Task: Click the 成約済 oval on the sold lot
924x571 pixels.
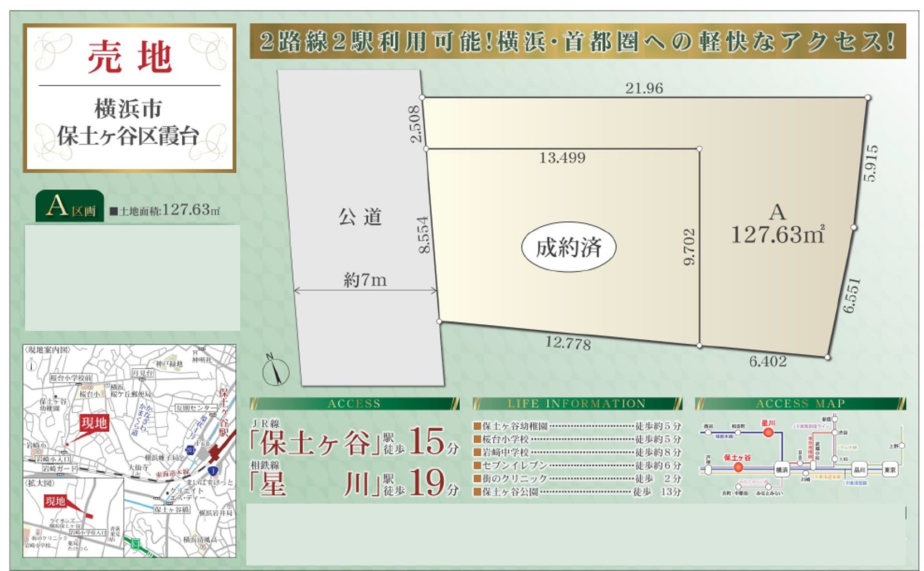Action: pos(568,247)
